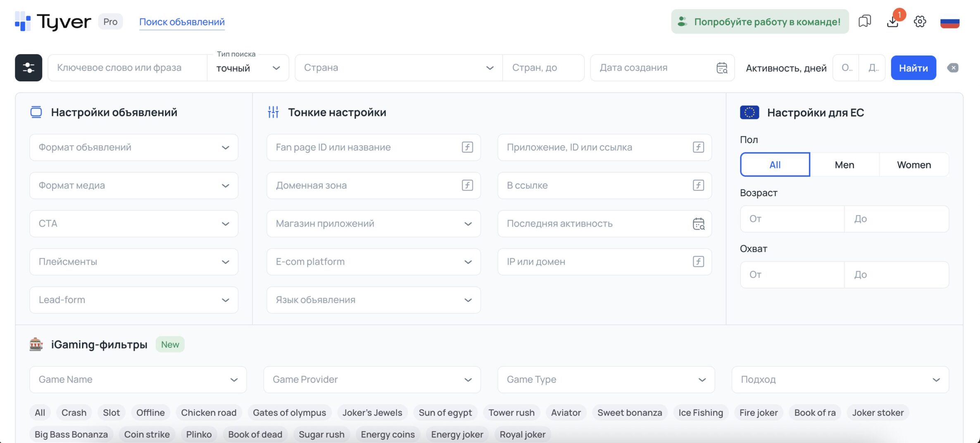980x443 pixels.
Task: Clear search with the gray X icon
Action: tap(953, 68)
